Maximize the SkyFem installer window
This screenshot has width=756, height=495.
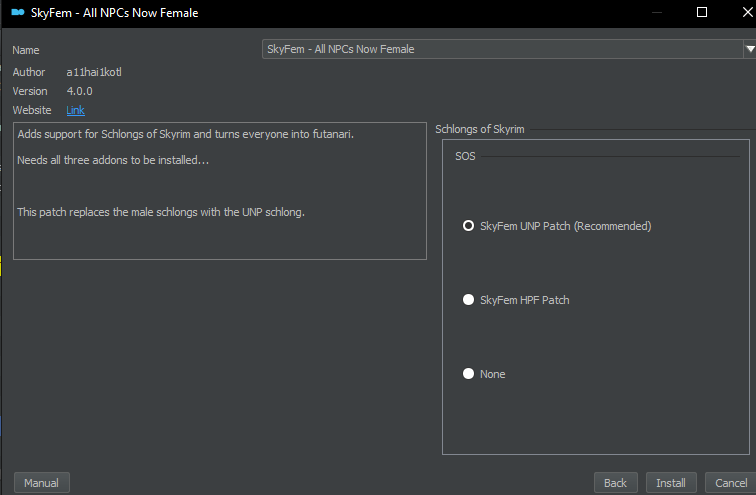702,13
